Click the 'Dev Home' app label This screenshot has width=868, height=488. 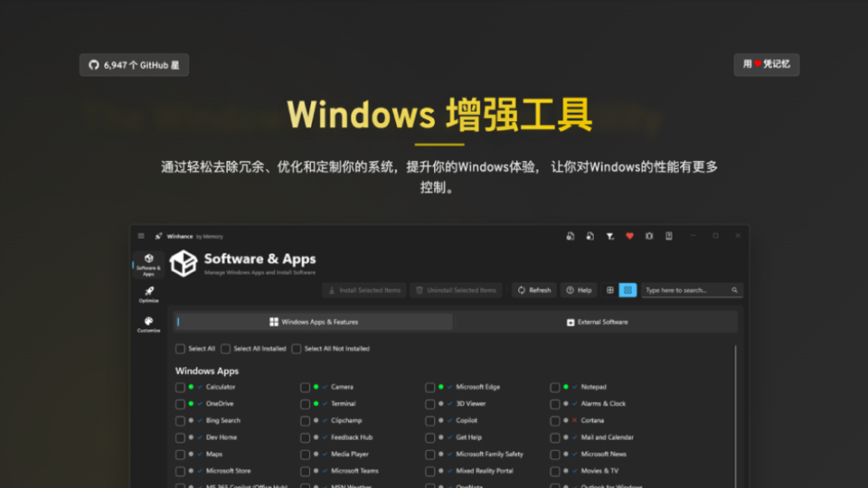(x=222, y=437)
